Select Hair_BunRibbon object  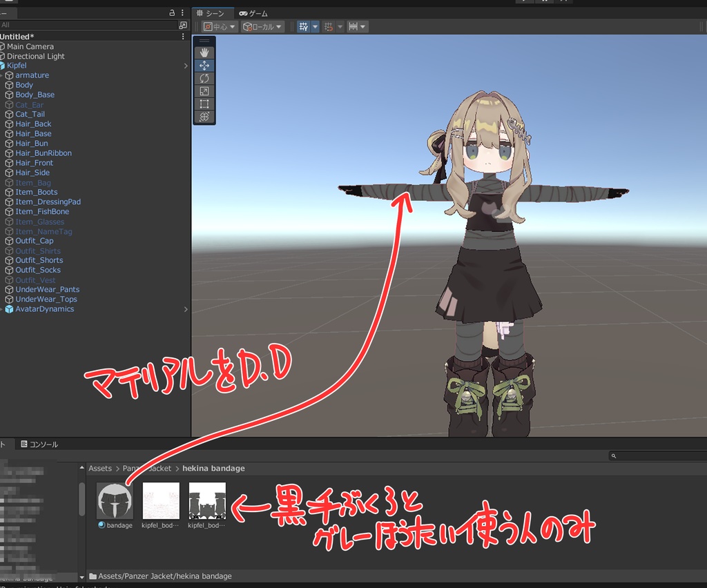43,153
